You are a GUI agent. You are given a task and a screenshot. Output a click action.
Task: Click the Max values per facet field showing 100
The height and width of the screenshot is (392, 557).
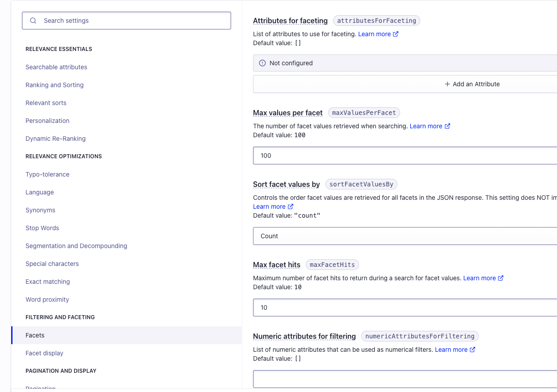pyautogui.click(x=405, y=156)
